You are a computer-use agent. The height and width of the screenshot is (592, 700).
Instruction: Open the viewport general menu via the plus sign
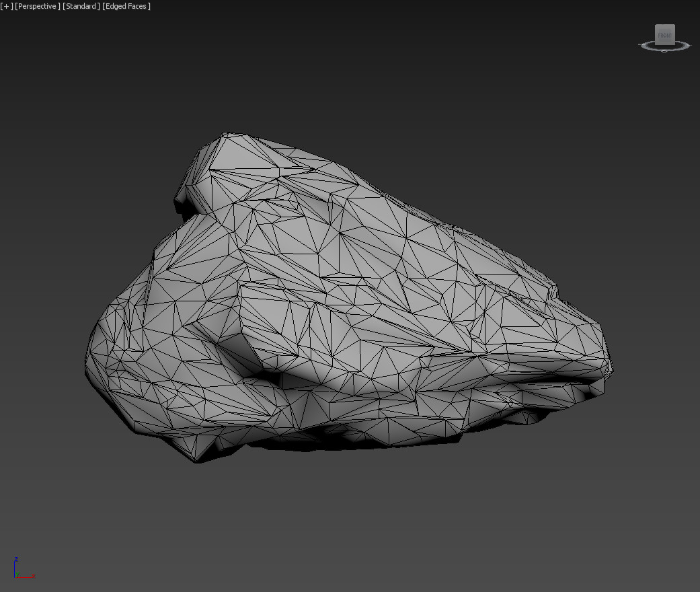[x=5, y=6]
